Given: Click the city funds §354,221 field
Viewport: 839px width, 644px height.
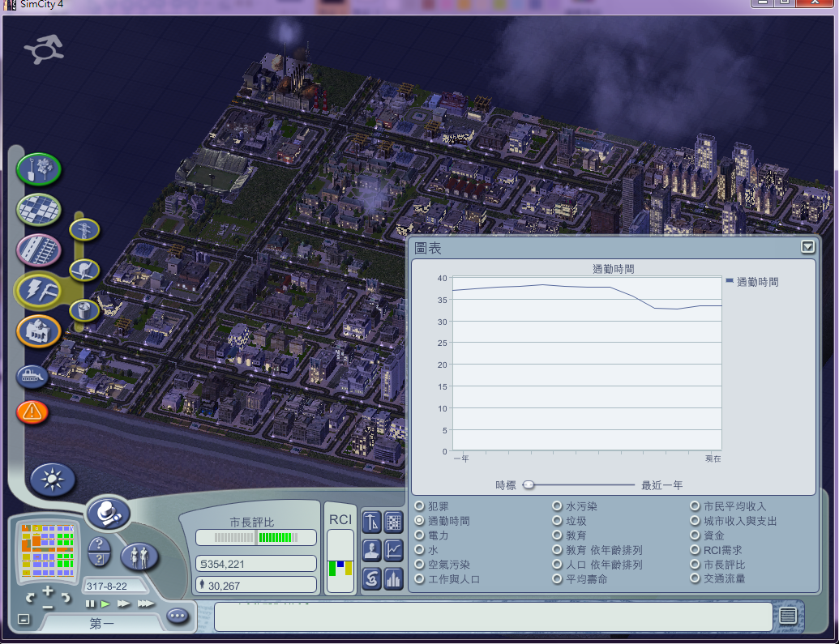Looking at the screenshot, I should pos(256,564).
